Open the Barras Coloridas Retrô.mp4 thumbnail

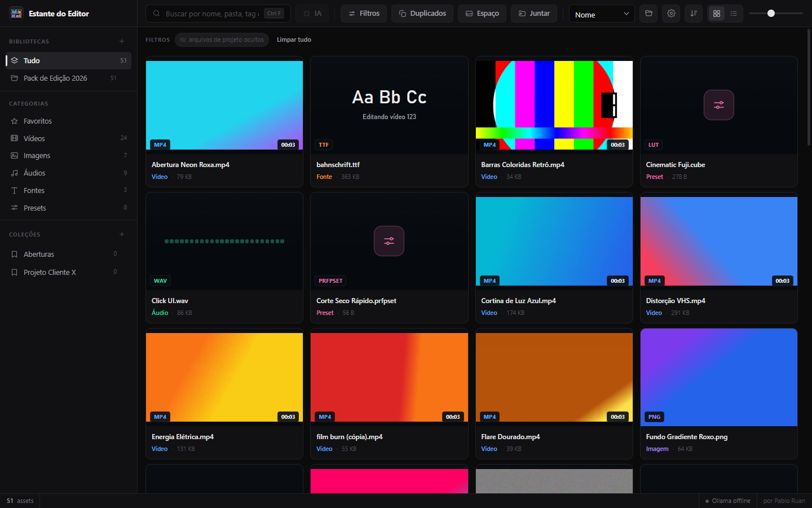pos(554,105)
